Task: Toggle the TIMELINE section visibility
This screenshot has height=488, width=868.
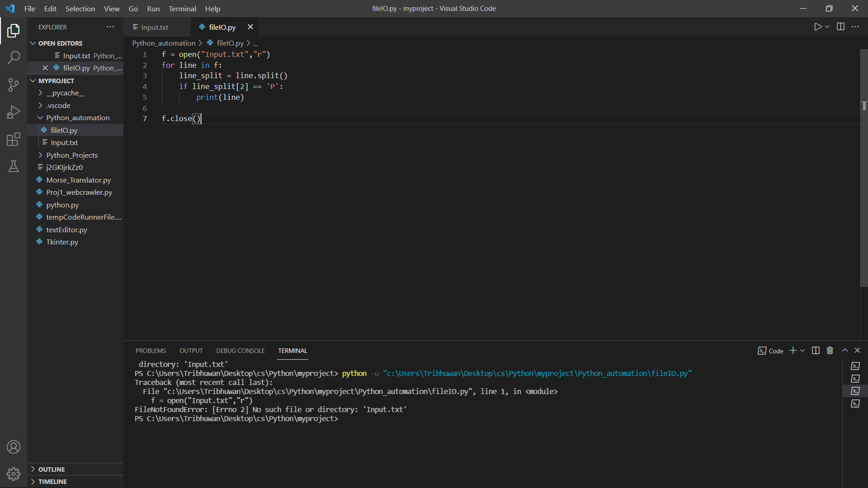Action: [x=52, y=481]
